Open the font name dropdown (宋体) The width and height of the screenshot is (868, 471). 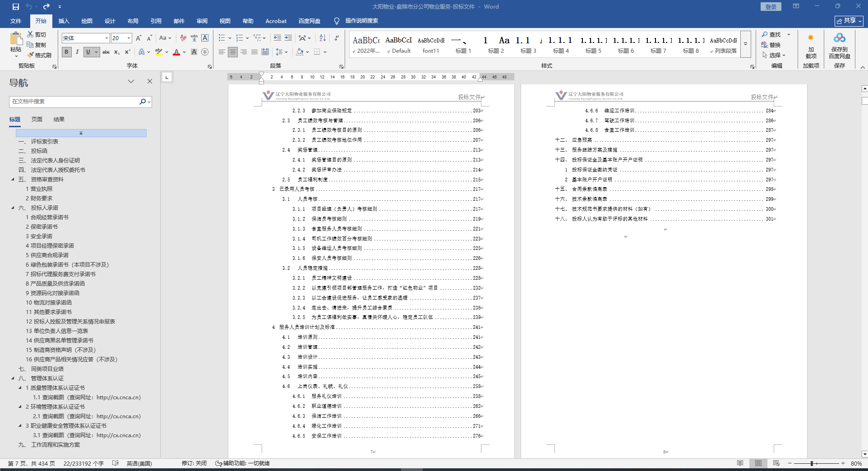106,38
